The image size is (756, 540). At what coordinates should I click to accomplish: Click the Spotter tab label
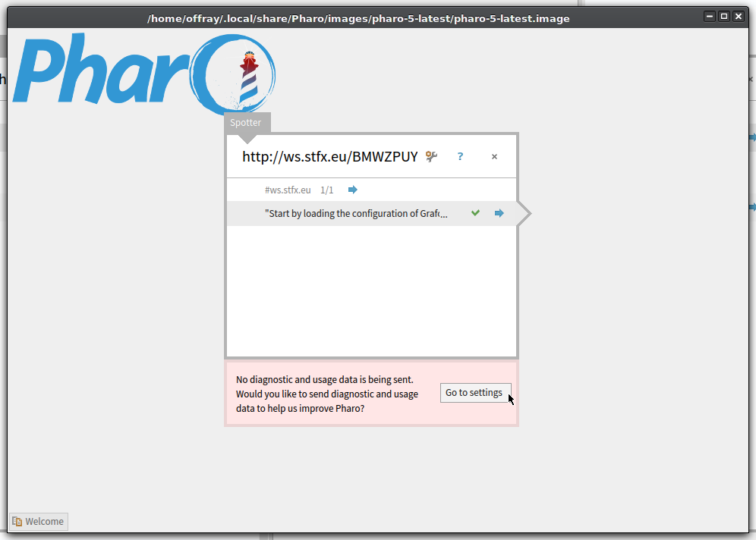pyautogui.click(x=246, y=123)
